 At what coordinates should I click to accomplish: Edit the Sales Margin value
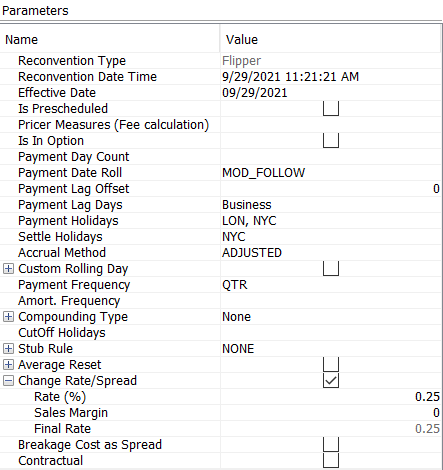[331, 413]
